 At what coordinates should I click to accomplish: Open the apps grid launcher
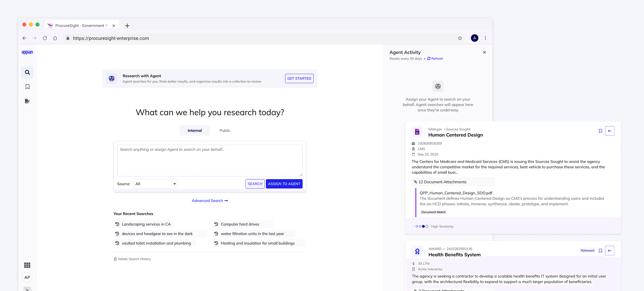[27, 265]
